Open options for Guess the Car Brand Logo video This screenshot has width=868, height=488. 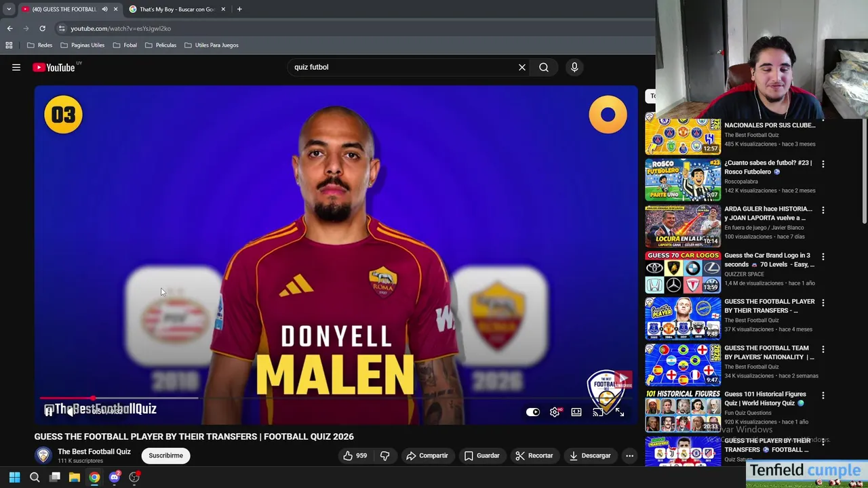(x=823, y=257)
